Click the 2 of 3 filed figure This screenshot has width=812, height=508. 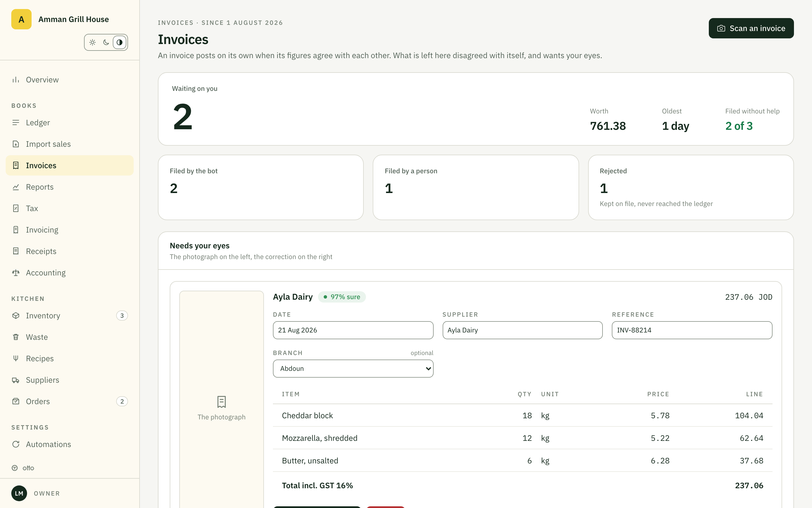(739, 126)
